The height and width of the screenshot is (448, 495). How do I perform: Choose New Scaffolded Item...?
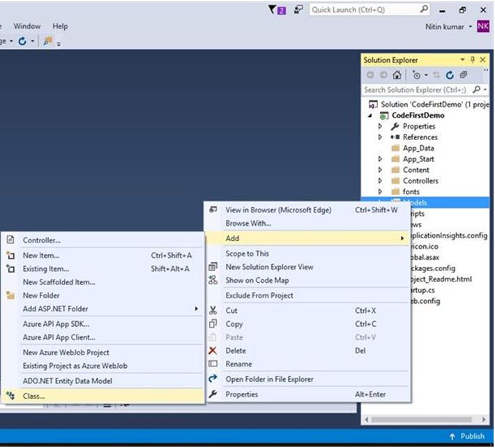click(102, 282)
